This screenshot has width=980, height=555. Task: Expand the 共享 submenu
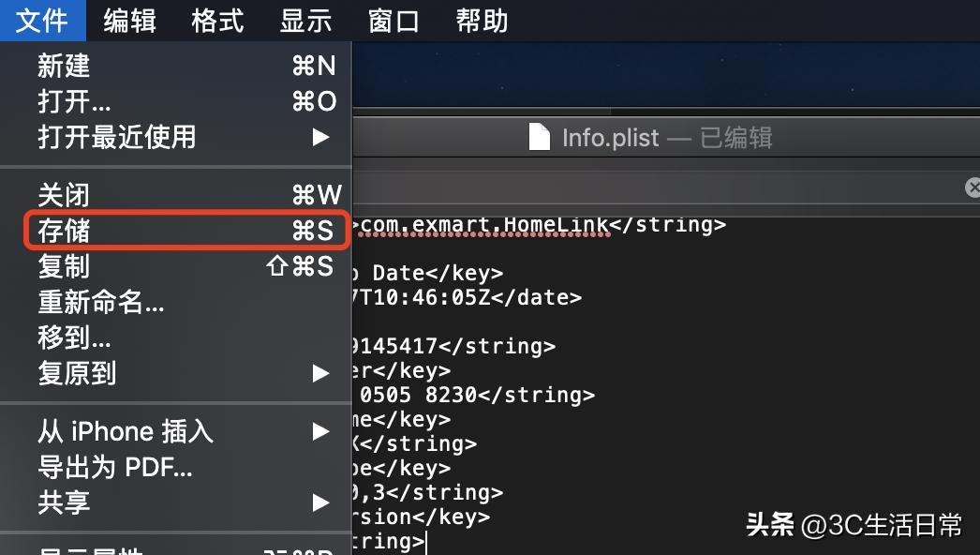pyautogui.click(x=63, y=502)
